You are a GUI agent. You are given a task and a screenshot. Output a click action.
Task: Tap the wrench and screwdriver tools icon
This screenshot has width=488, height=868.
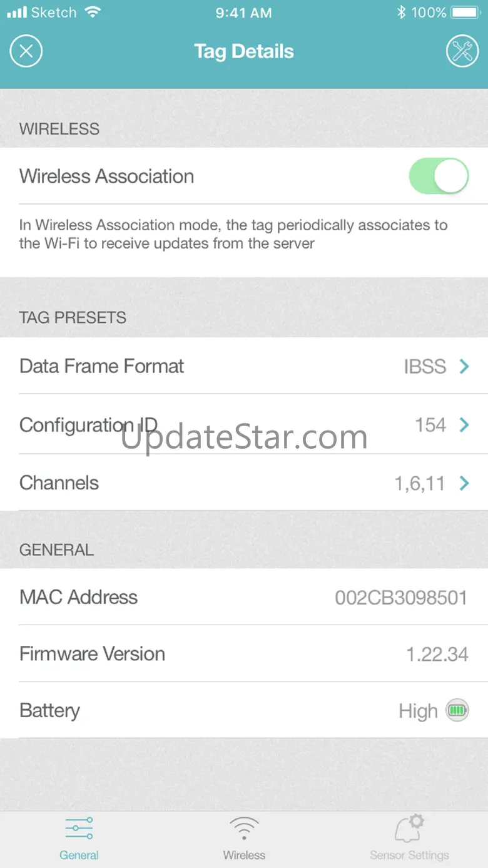pos(462,51)
